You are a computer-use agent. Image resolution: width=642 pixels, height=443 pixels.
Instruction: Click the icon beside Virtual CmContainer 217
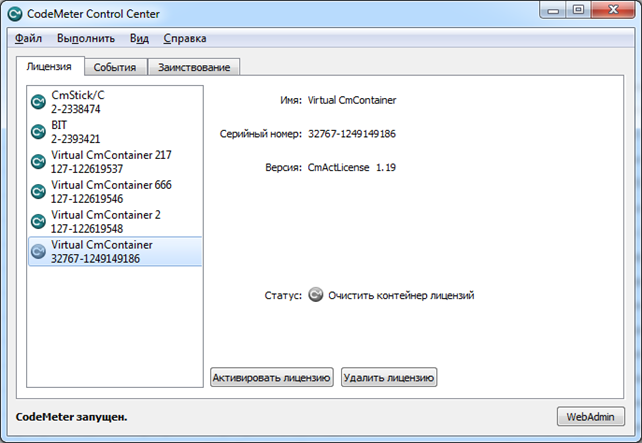tap(38, 161)
